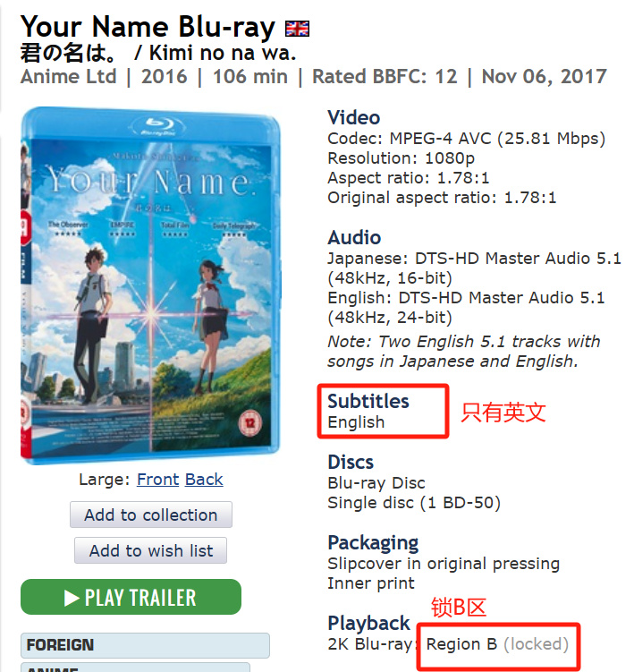Click the Region B locked text
This screenshot has height=672, width=634.
[497, 644]
